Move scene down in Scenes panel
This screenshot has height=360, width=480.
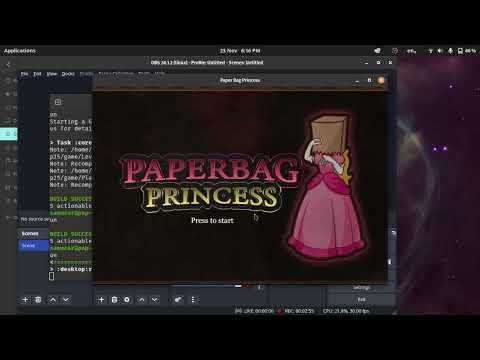[66, 300]
